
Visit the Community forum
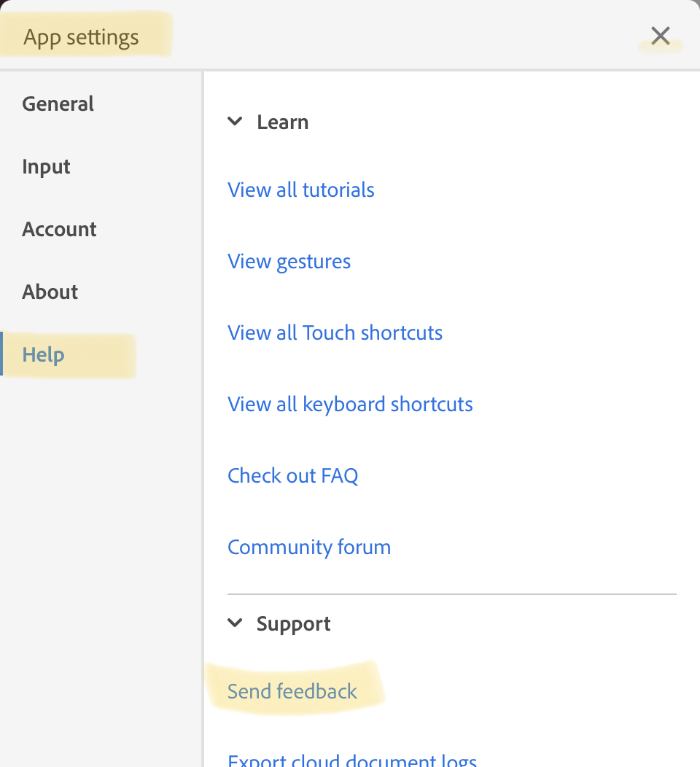[308, 547]
